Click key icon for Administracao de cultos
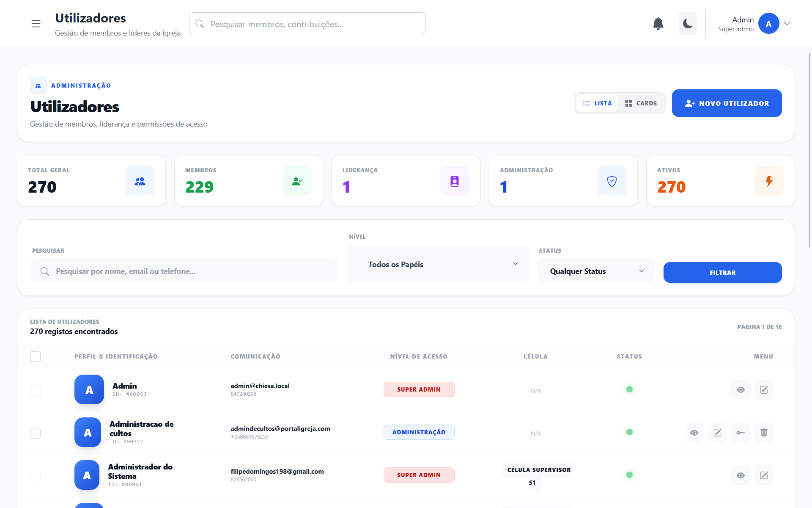Screen dimensions: 812x508 point(741,433)
